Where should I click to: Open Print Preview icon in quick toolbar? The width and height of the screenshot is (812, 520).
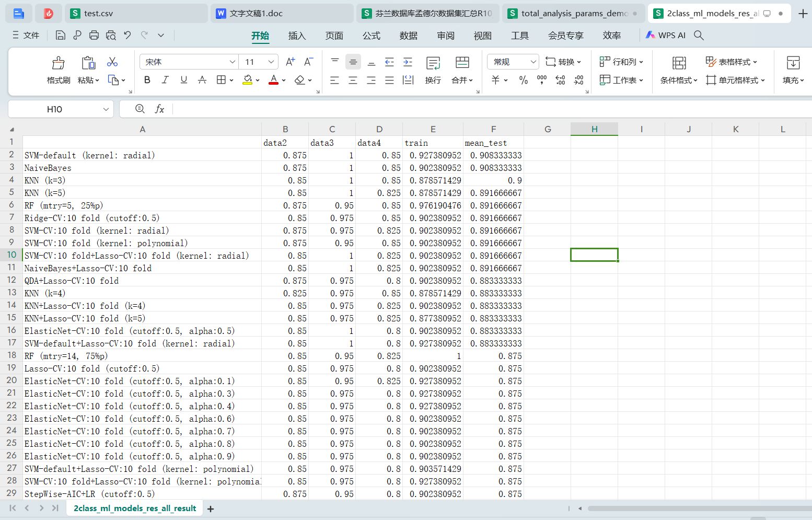tap(111, 36)
